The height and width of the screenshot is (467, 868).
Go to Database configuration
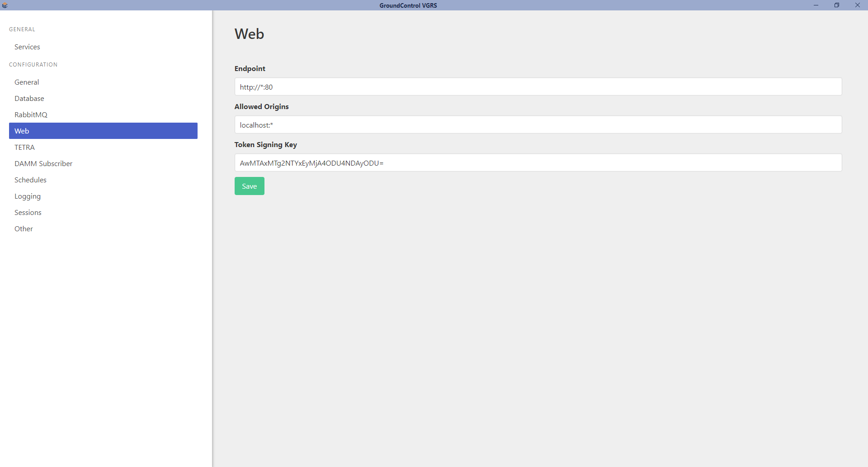click(29, 99)
